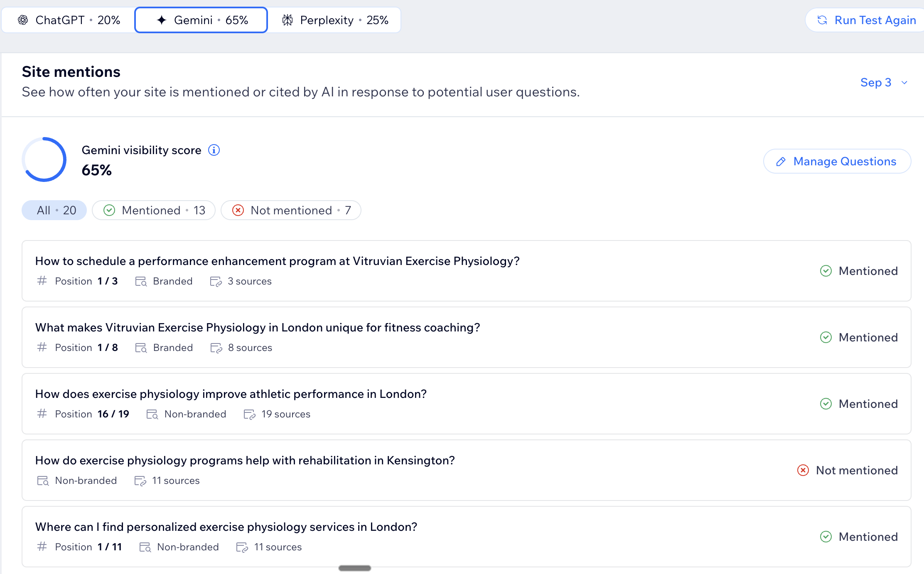Click Mentioned check icon in fitness coaching row
The height and width of the screenshot is (574, 924).
826,337
